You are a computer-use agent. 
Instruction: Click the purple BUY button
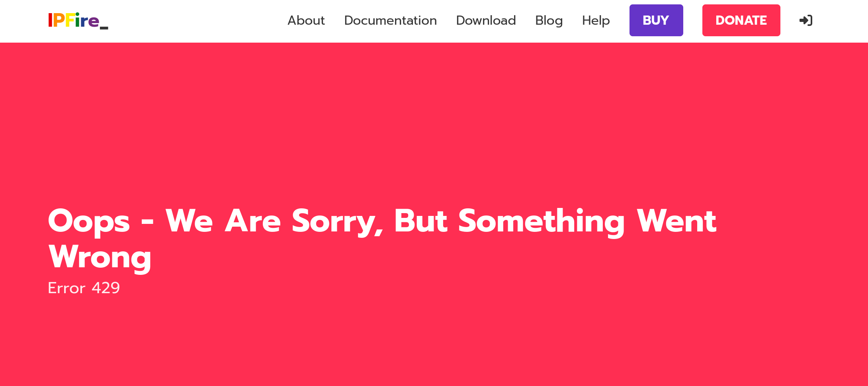point(656,20)
